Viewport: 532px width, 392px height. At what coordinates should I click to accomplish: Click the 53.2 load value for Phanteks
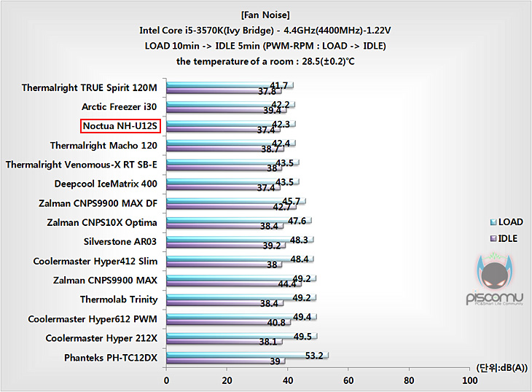[314, 356]
